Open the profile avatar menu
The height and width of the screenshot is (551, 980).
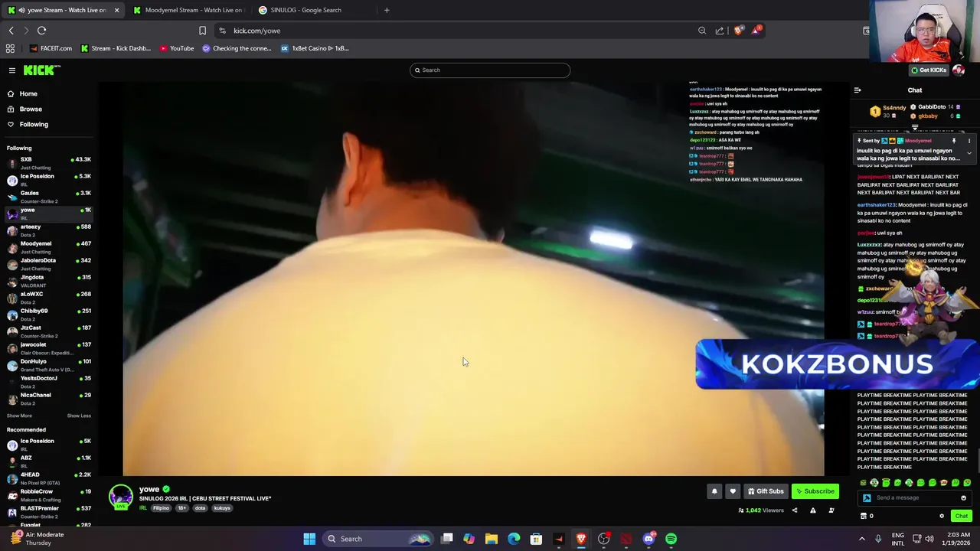tap(959, 70)
